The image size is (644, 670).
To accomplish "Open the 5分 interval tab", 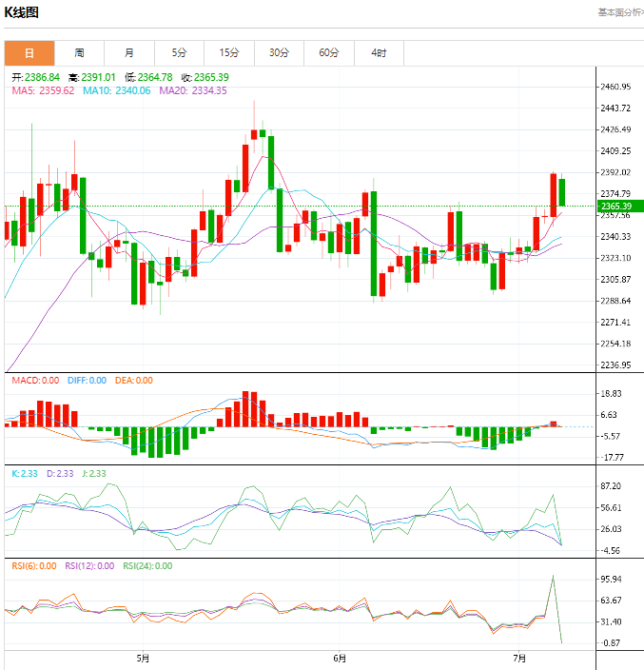I will [x=180, y=53].
